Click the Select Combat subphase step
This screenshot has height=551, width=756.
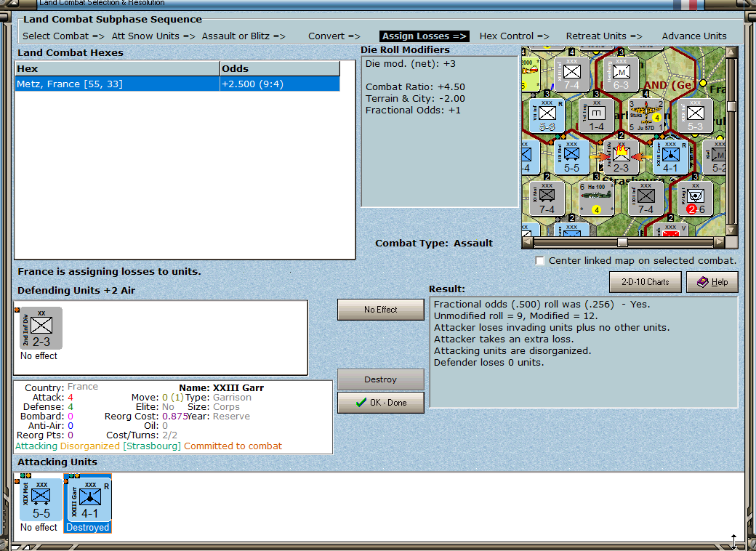tap(63, 36)
